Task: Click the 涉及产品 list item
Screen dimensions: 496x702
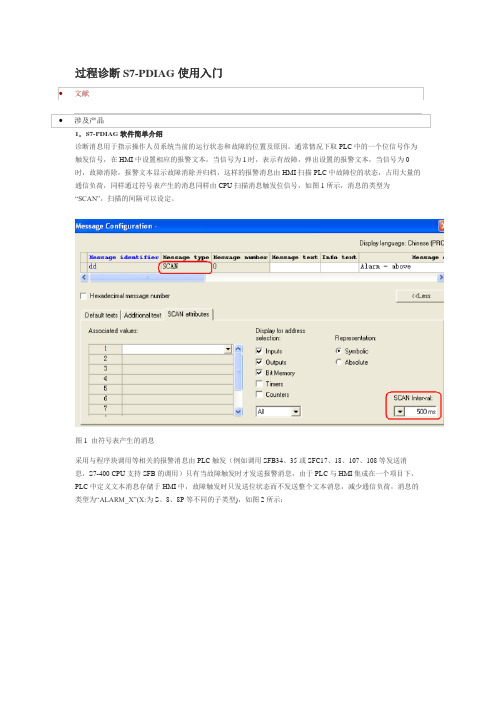Action: click(89, 120)
